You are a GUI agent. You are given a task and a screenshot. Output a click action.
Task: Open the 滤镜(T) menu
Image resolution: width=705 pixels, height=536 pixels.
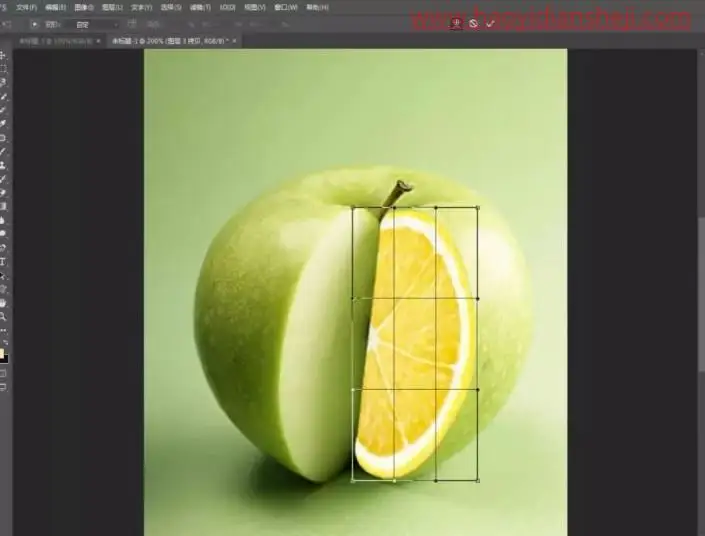pos(200,8)
